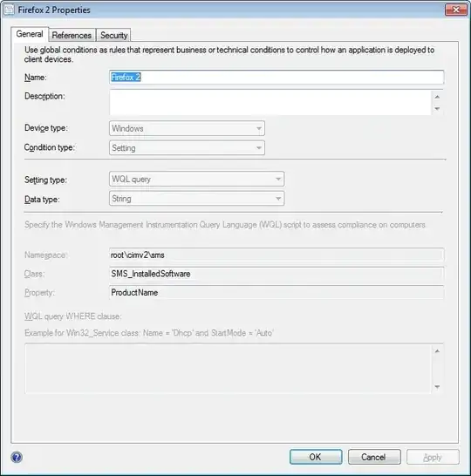
Task: Open the Security tab
Action: pos(114,35)
